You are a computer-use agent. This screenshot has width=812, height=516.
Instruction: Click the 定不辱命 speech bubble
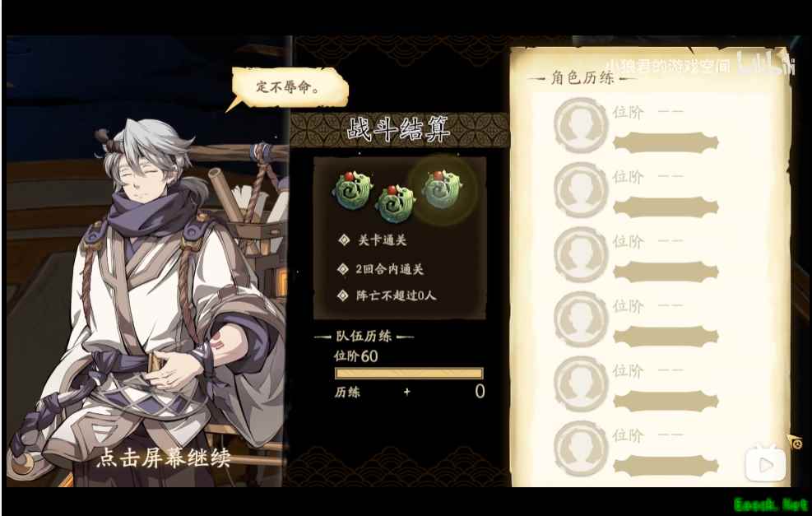pyautogui.click(x=289, y=87)
